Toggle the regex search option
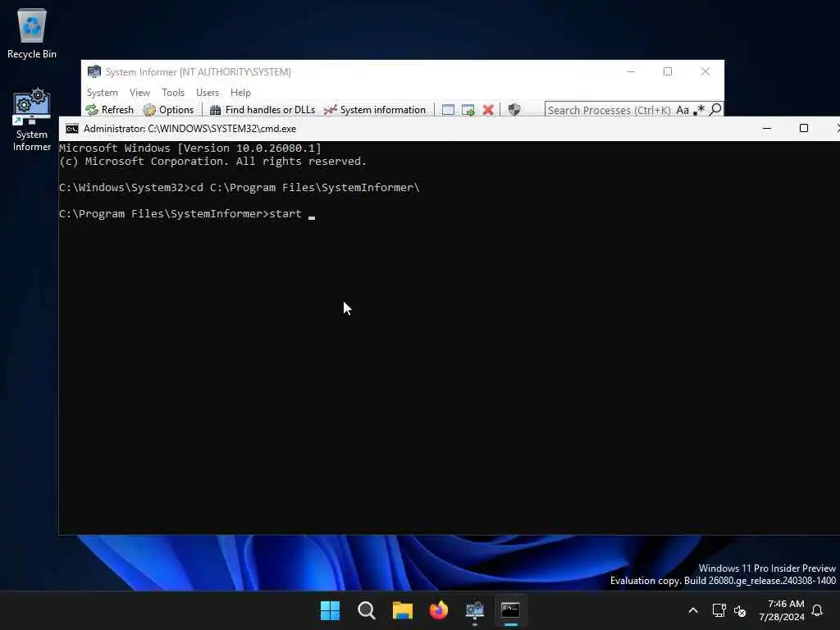The width and height of the screenshot is (840, 630). point(699,110)
